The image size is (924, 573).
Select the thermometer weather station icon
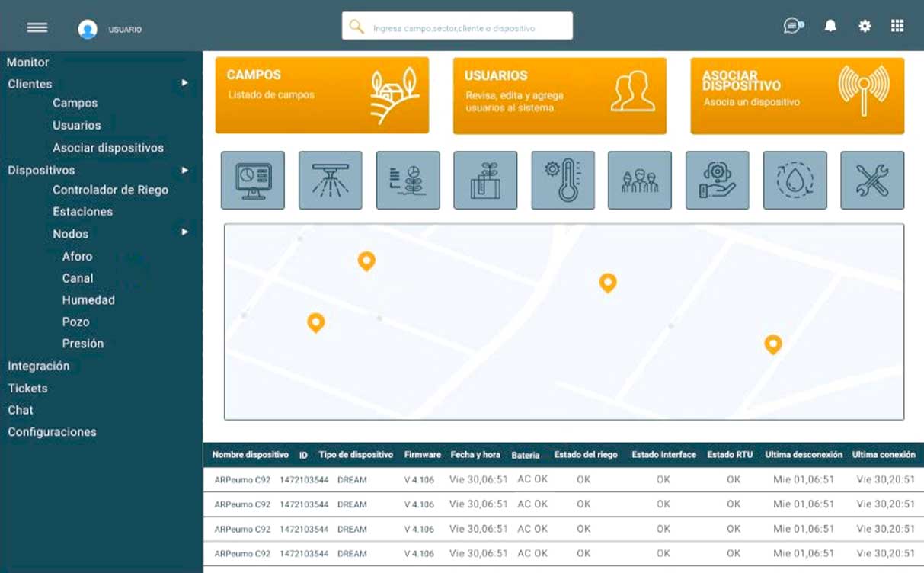562,181
